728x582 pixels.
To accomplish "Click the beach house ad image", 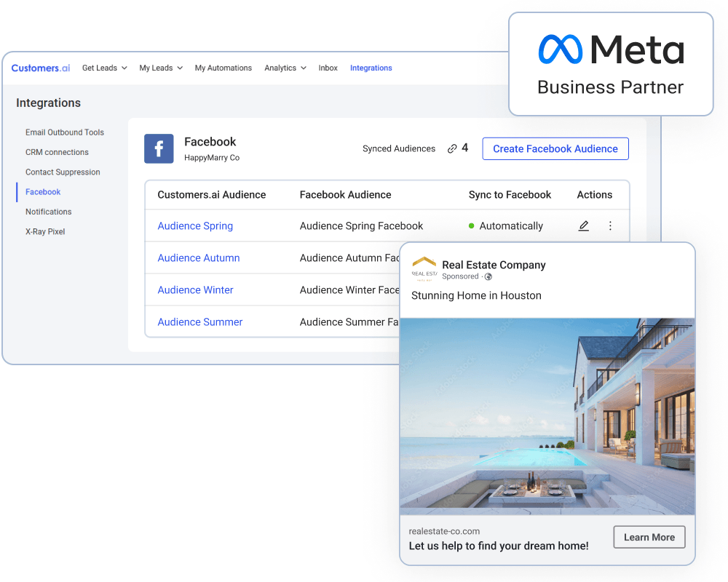I will pyautogui.click(x=547, y=416).
